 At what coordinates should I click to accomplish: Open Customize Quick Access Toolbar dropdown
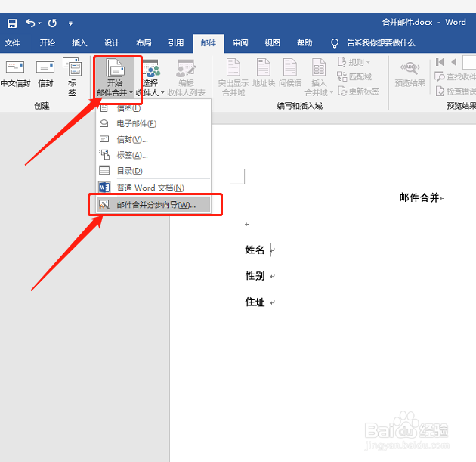(x=70, y=23)
